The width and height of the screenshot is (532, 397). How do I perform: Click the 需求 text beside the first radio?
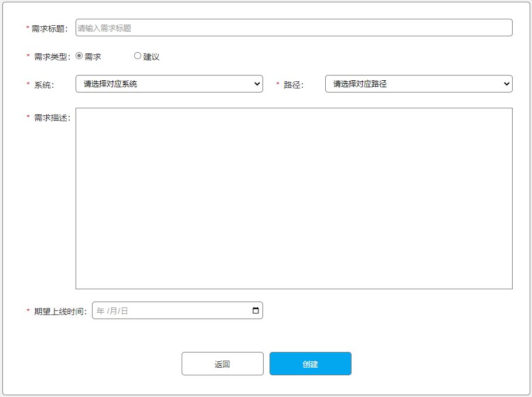pyautogui.click(x=93, y=57)
